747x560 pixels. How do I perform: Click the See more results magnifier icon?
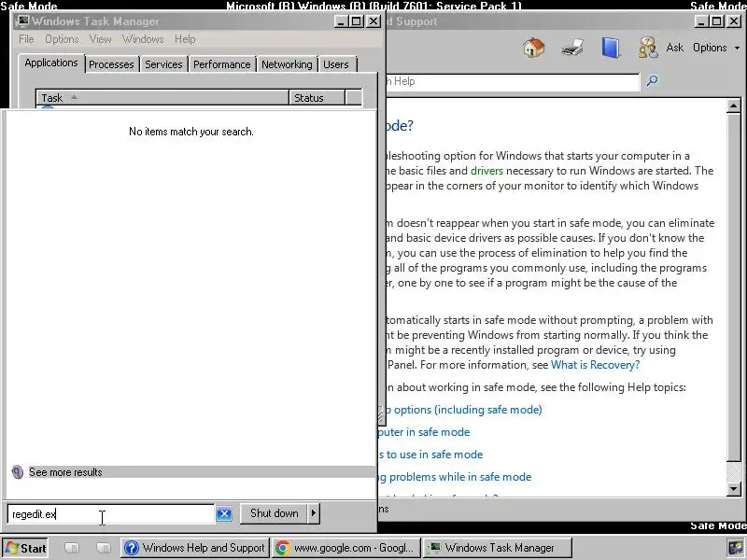pyautogui.click(x=18, y=472)
